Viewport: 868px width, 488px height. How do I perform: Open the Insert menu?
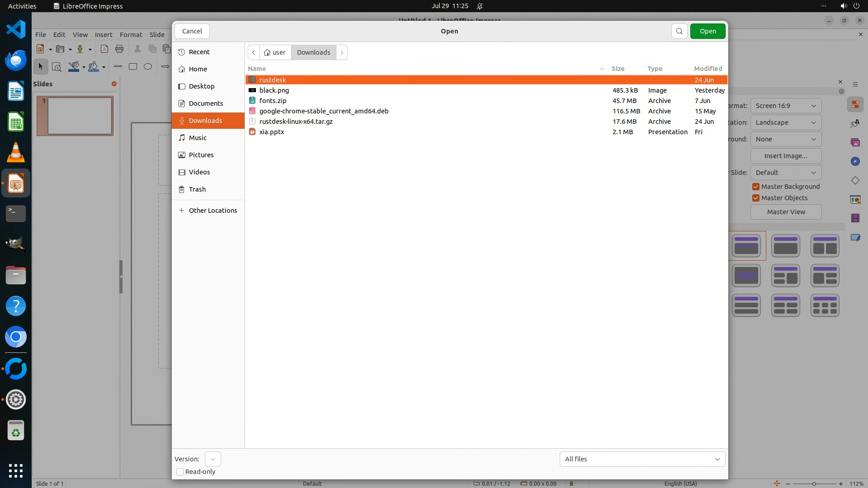tap(104, 35)
